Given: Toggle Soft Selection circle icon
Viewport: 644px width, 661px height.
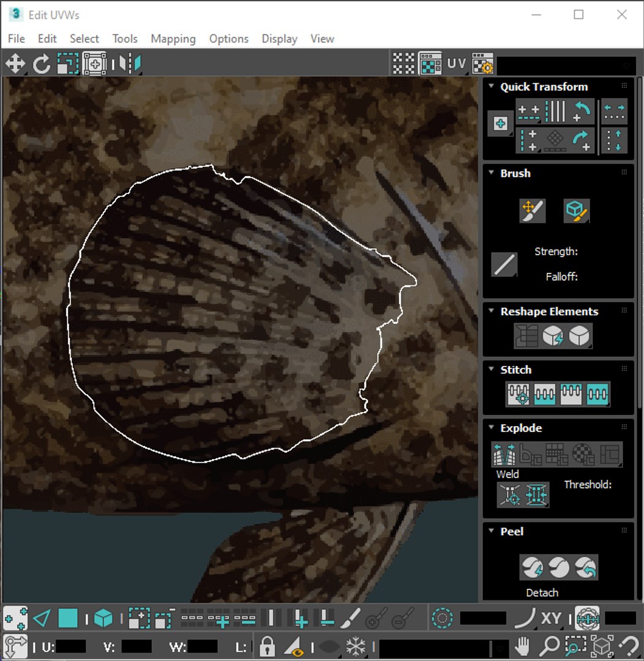Looking at the screenshot, I should [x=443, y=619].
